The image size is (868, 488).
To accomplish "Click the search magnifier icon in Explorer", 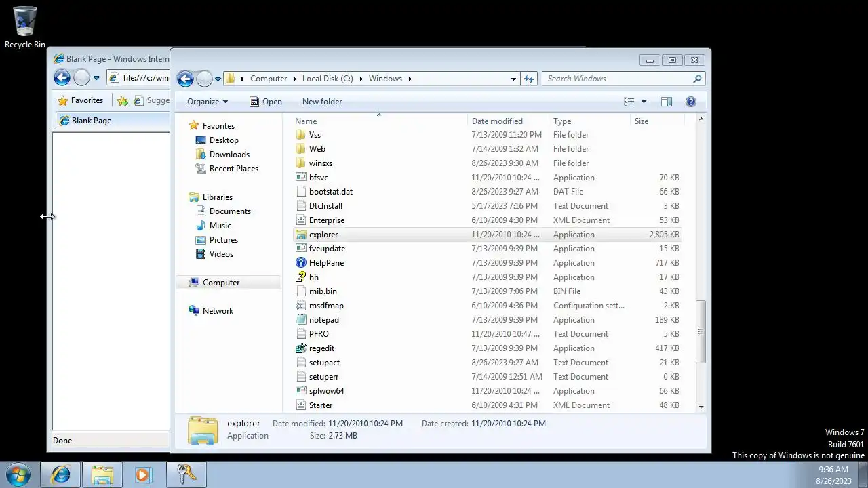I will coord(697,79).
